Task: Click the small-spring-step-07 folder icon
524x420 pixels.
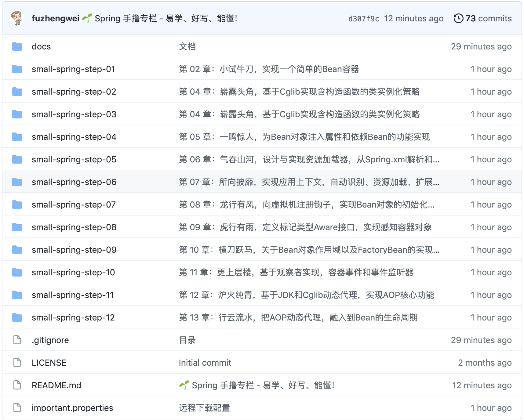Action: pyautogui.click(x=17, y=205)
